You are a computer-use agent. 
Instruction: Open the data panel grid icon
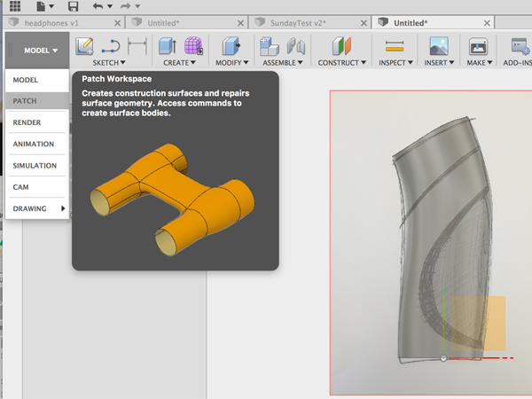(14, 5)
